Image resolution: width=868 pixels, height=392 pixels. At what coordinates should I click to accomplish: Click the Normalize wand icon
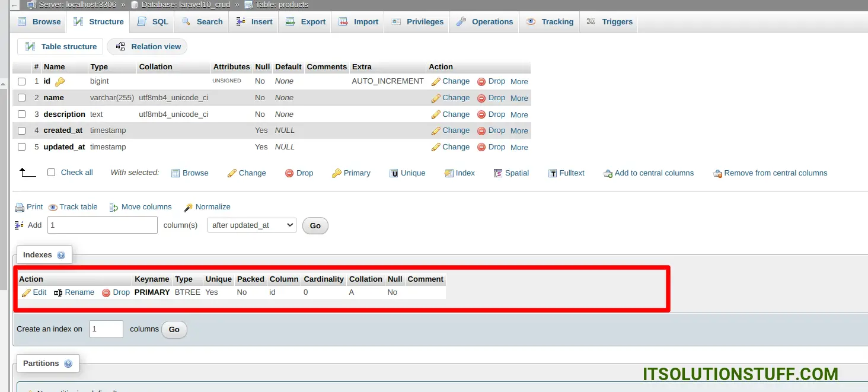[x=188, y=208]
